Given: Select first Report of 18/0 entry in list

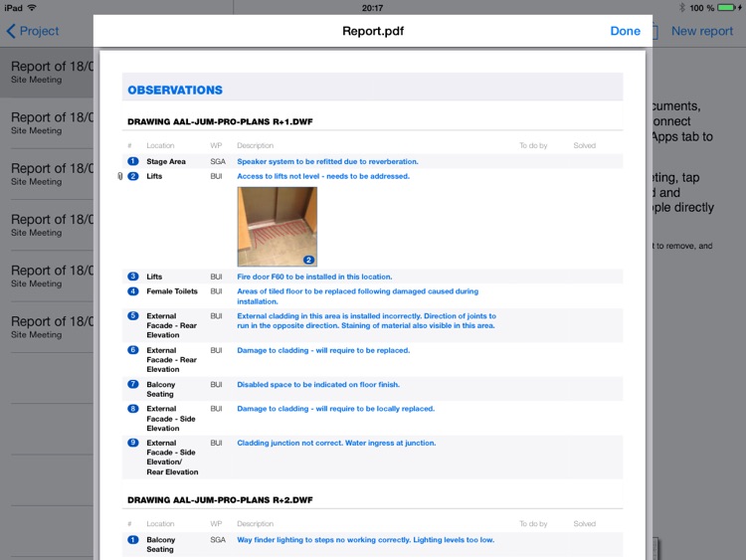Looking at the screenshot, I should tap(47, 73).
